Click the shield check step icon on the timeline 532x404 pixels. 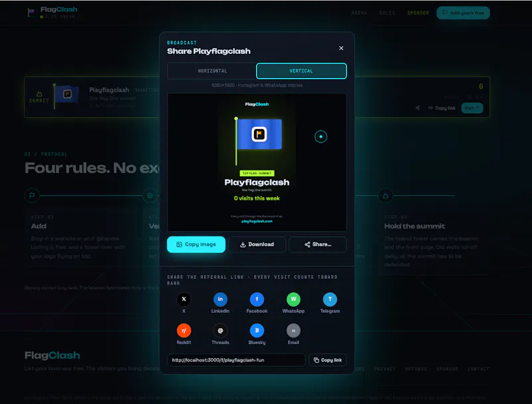pos(150,196)
